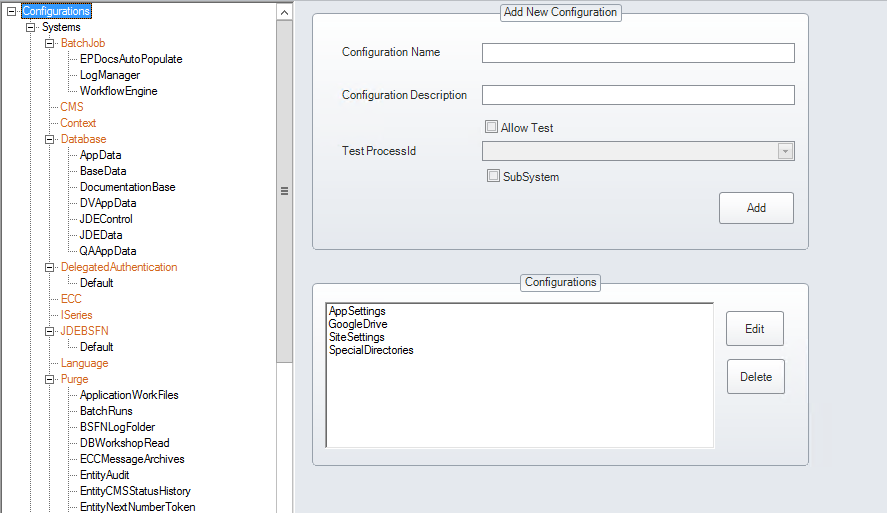Viewport: 887px width, 513px height.
Task: Focus the Configuration Name field
Action: (x=638, y=53)
